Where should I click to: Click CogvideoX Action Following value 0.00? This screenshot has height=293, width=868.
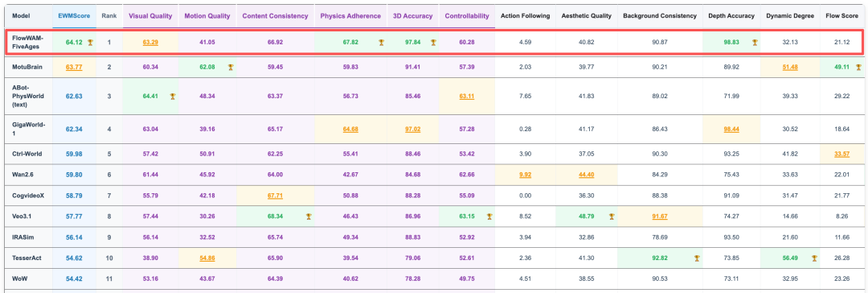tap(526, 196)
